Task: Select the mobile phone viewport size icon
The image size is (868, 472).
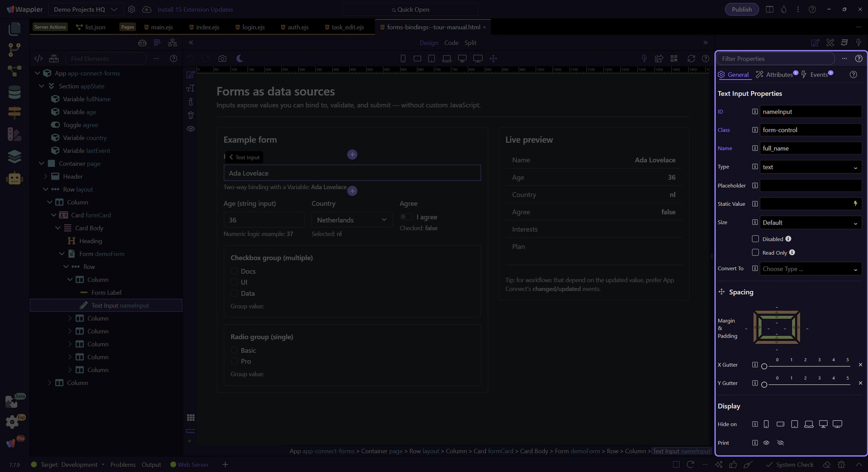Action: point(403,59)
